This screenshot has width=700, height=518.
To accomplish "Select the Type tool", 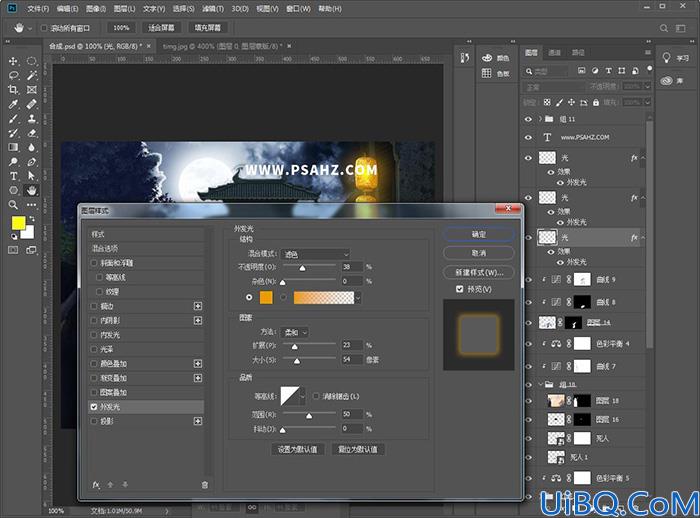I will point(13,176).
